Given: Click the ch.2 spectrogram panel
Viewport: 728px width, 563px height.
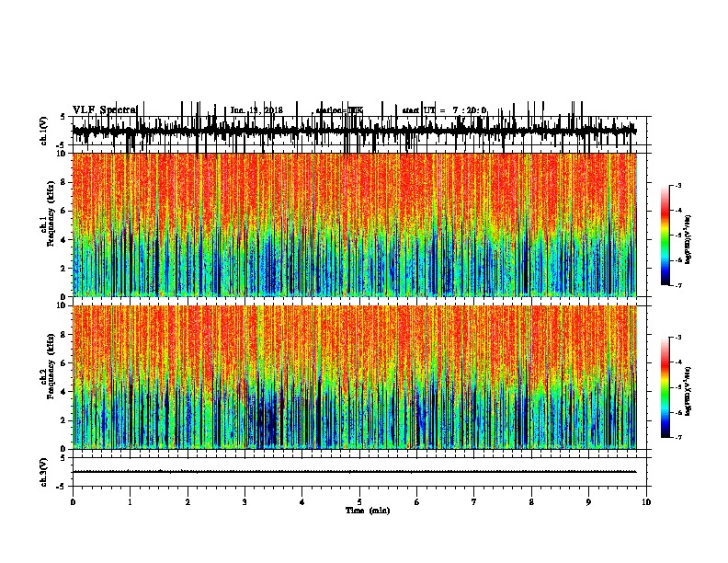Looking at the screenshot, I should 354,377.
